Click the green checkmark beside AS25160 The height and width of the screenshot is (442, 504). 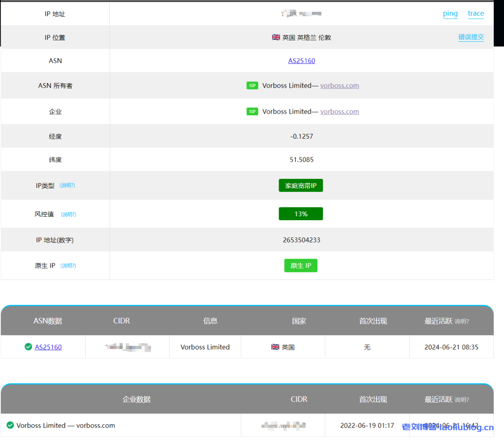28,347
